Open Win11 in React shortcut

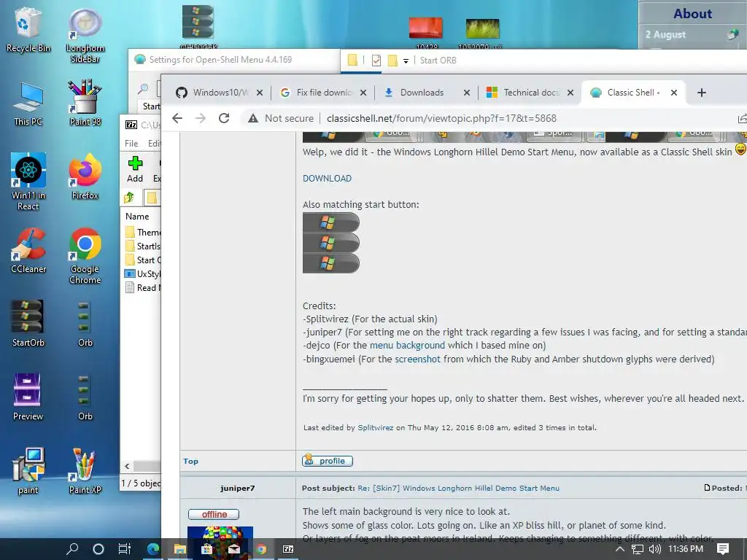(x=28, y=182)
